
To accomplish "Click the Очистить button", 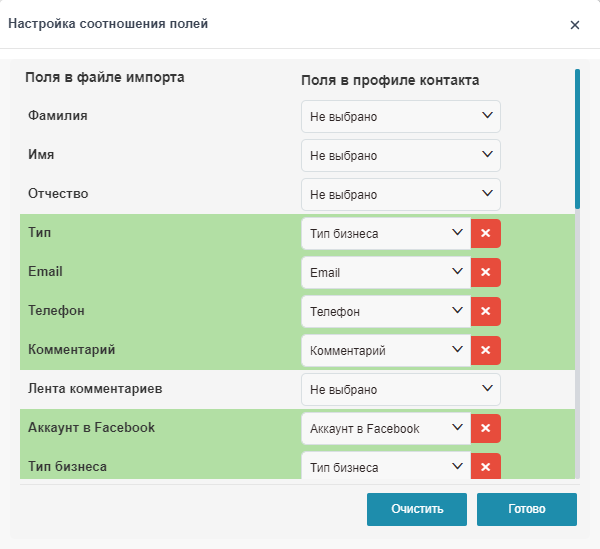I will pyautogui.click(x=416, y=508).
